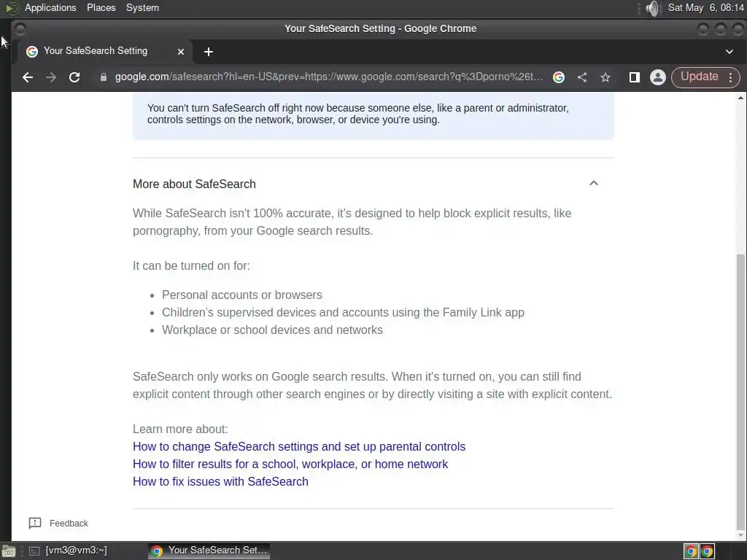The height and width of the screenshot is (560, 747).
Task: Open the Places menu
Action: click(101, 7)
